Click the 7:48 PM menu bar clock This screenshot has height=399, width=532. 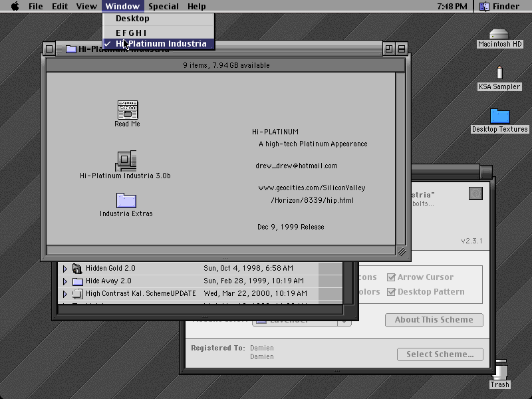tap(452, 6)
